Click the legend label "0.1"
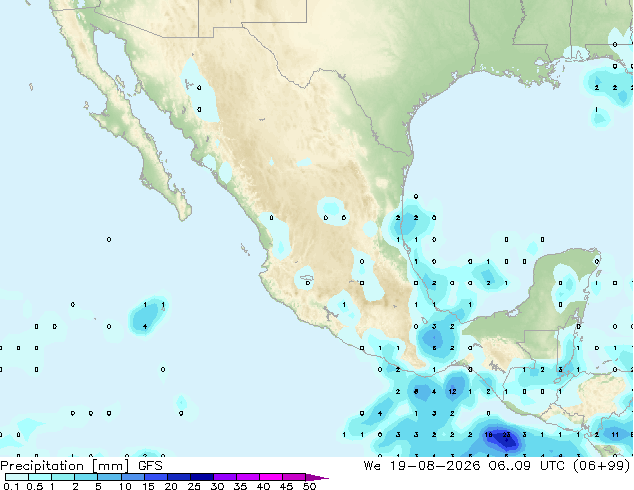The height and width of the screenshot is (490, 634). [x=11, y=486]
